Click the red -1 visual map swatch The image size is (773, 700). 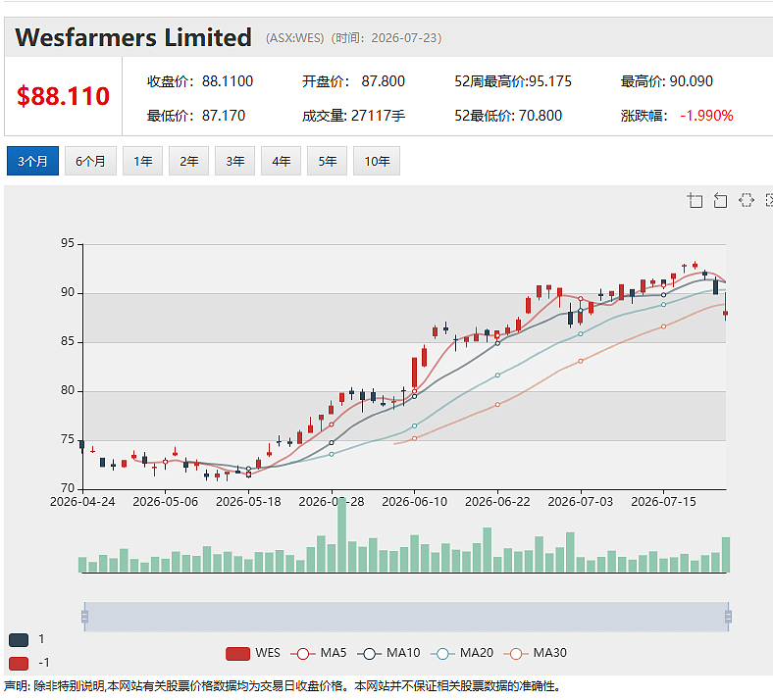pyautogui.click(x=19, y=663)
